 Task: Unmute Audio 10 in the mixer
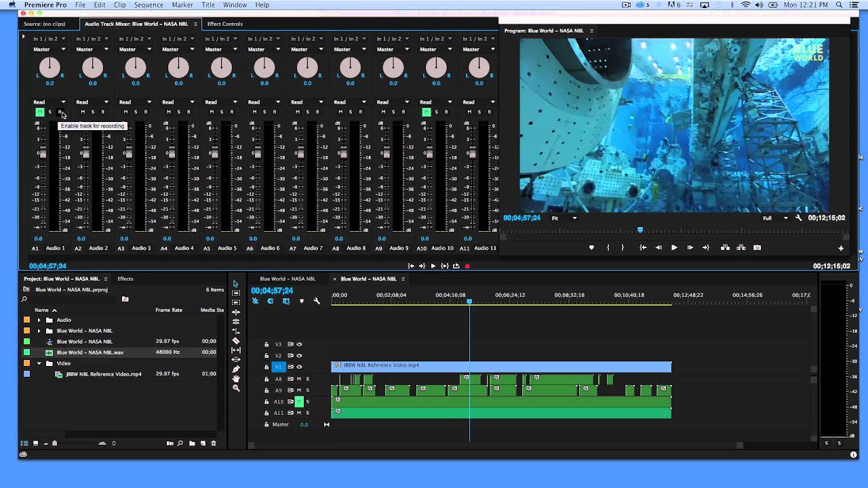click(427, 112)
